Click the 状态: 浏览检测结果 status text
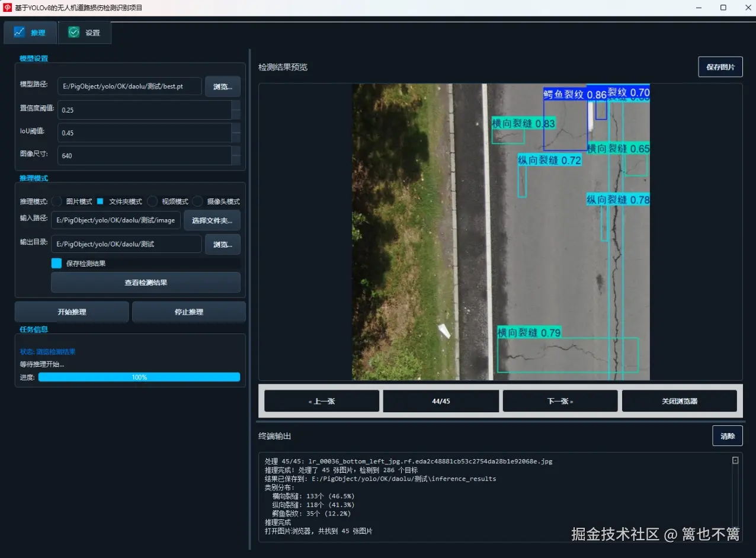 [47, 352]
